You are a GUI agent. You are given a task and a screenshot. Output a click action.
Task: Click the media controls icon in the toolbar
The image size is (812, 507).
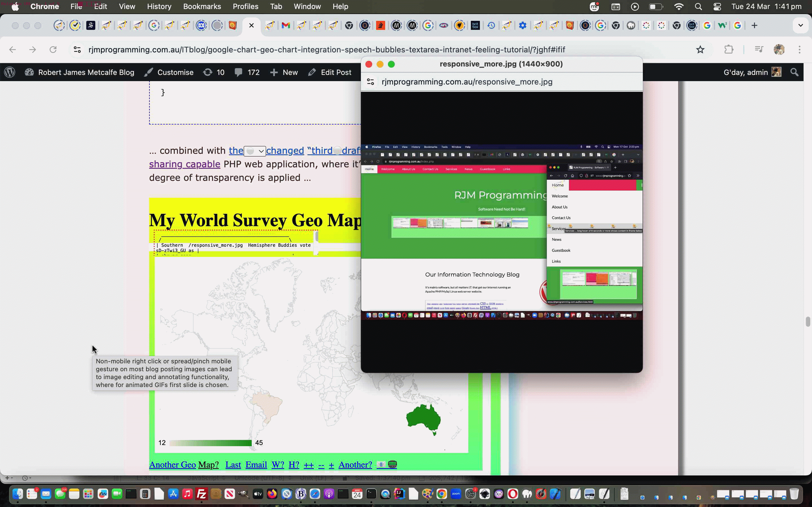(x=759, y=49)
